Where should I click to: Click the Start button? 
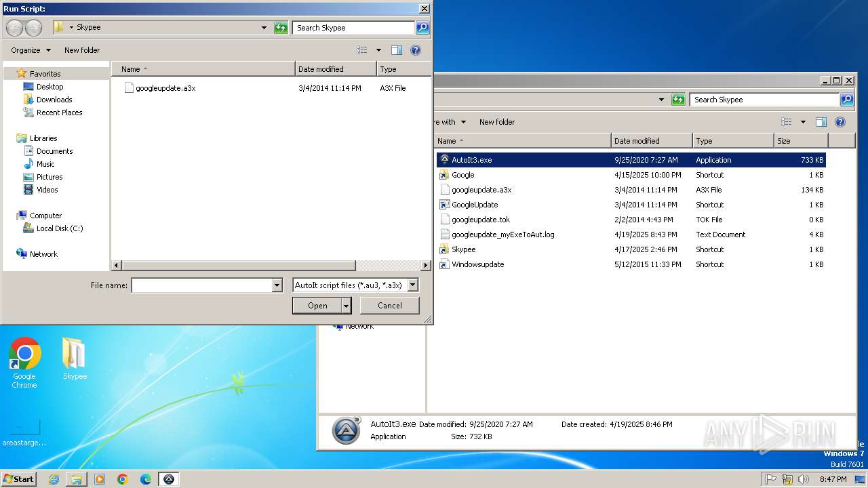pos(18,479)
